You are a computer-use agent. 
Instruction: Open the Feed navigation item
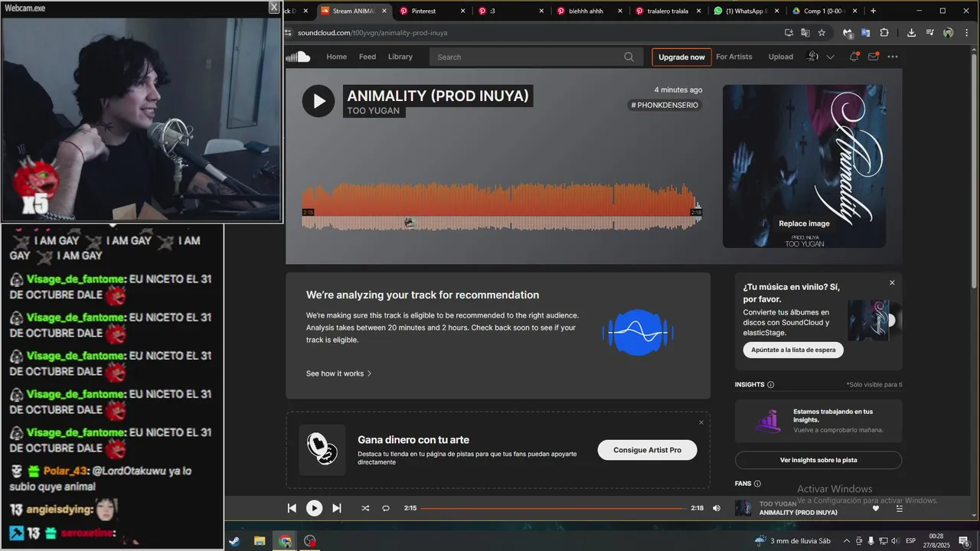point(367,57)
